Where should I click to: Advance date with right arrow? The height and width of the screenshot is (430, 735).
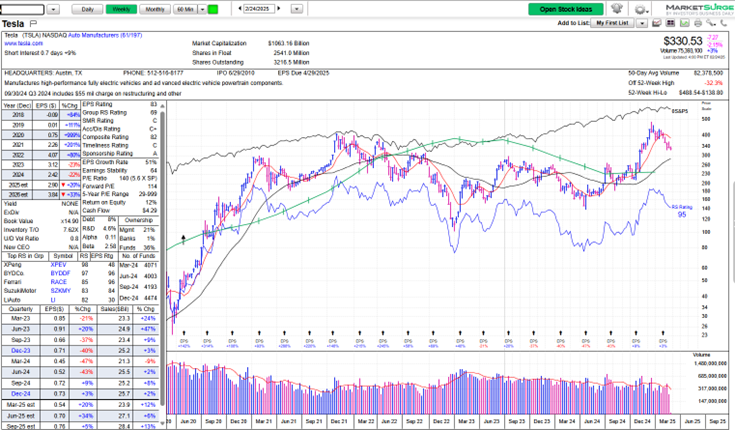pyautogui.click(x=279, y=8)
